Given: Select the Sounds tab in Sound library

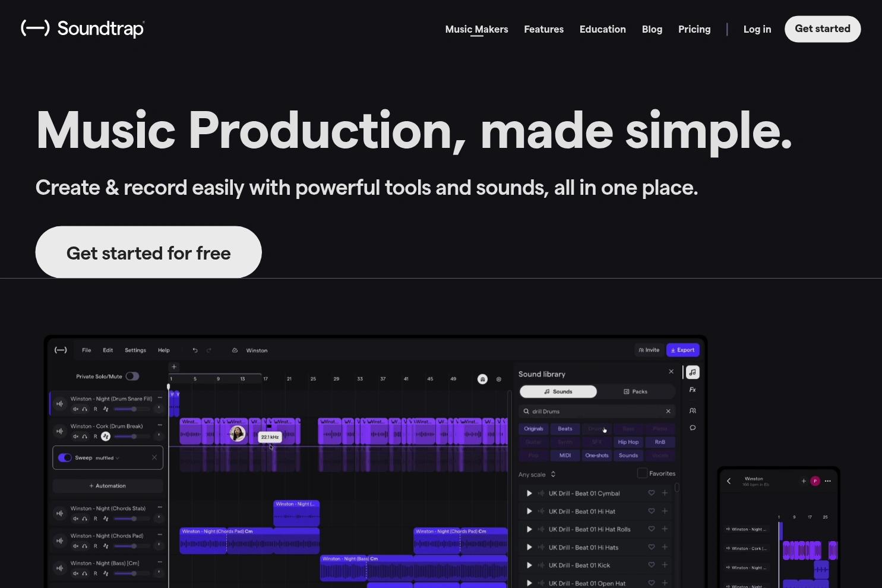Looking at the screenshot, I should click(558, 392).
